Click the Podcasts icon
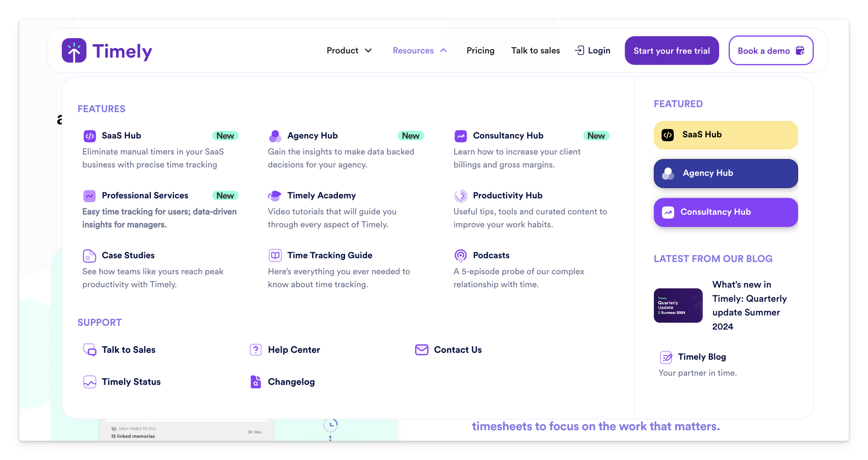The image size is (868, 460). tap(460, 255)
